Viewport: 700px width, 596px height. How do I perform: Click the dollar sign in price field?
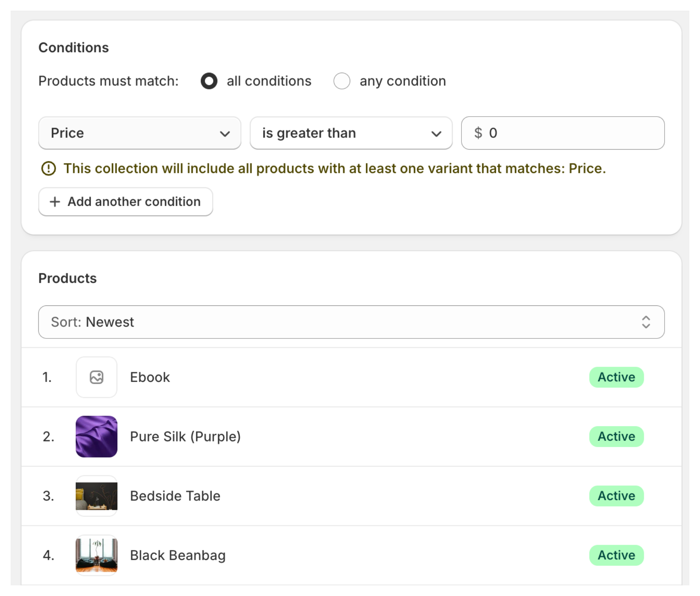pyautogui.click(x=478, y=133)
